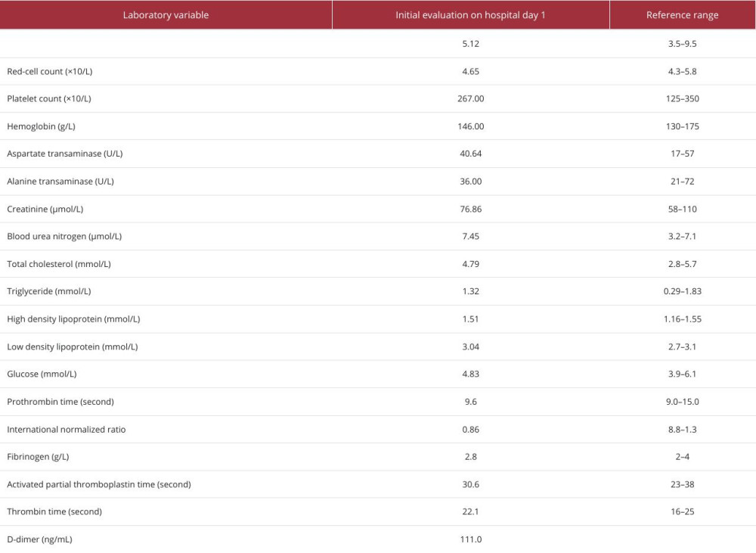Select the APTT value 30.6

tap(470, 484)
